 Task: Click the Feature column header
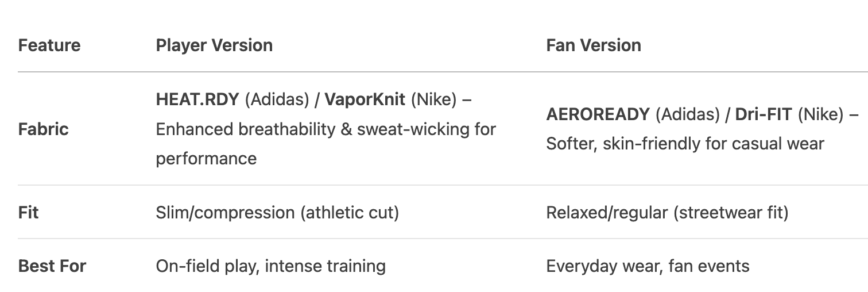coord(49,45)
